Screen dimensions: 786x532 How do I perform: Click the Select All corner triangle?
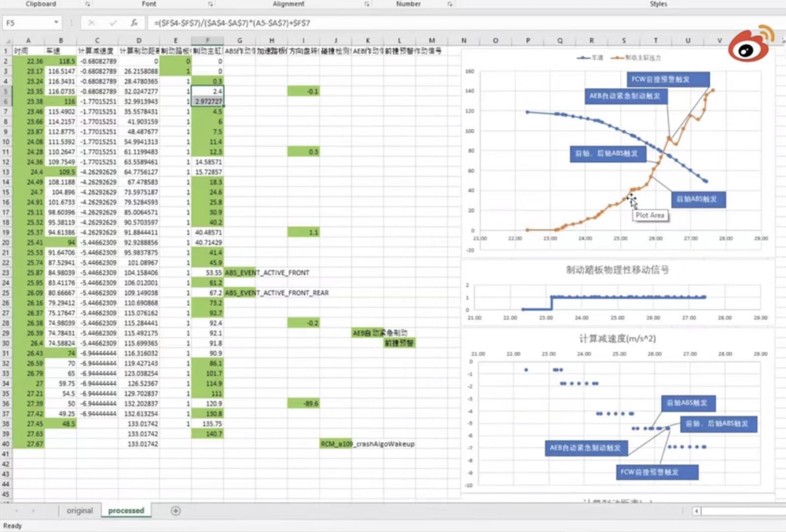[x=6, y=41]
